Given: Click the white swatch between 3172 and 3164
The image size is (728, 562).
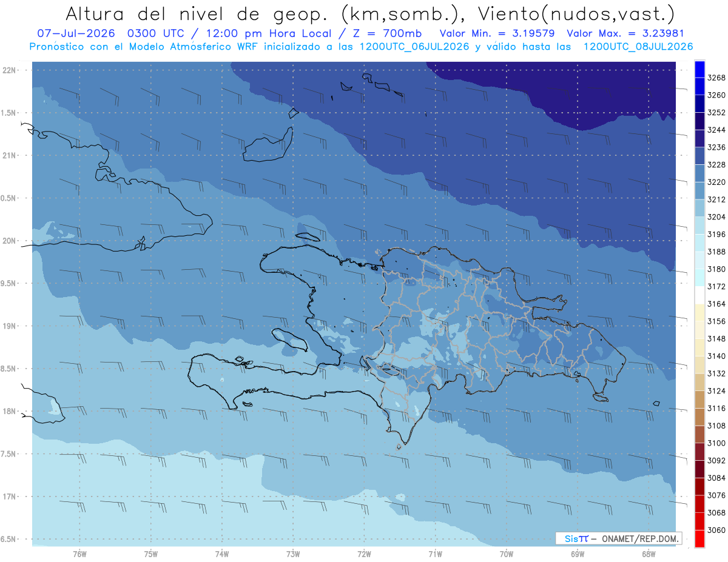Looking at the screenshot, I should click(699, 295).
